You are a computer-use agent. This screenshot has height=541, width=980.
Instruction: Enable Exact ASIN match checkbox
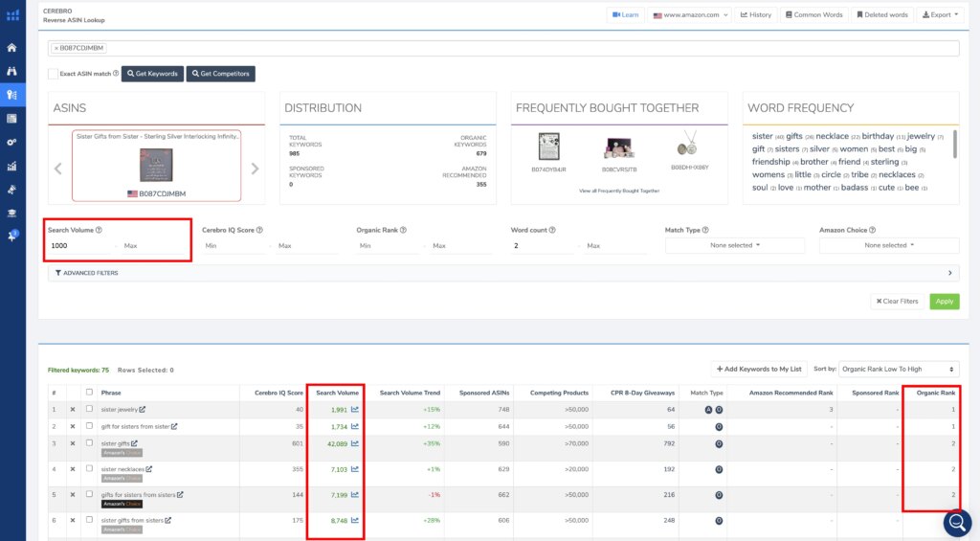point(53,74)
